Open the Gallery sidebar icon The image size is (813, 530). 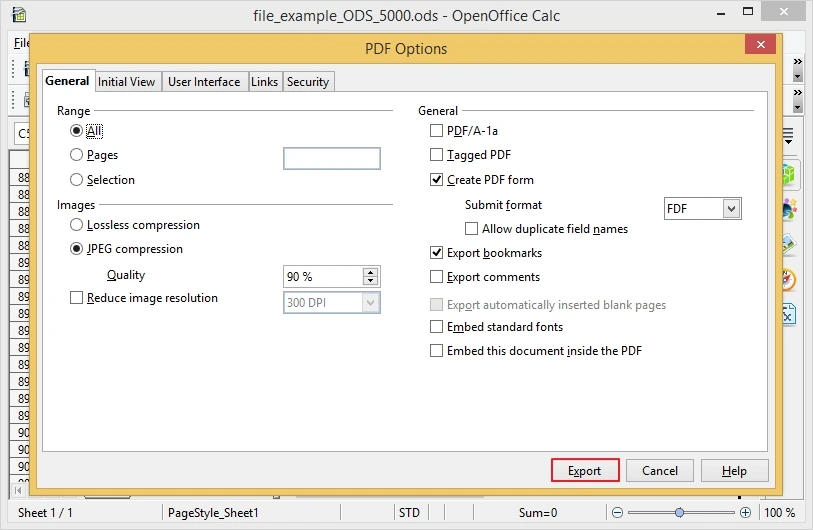tap(789, 244)
